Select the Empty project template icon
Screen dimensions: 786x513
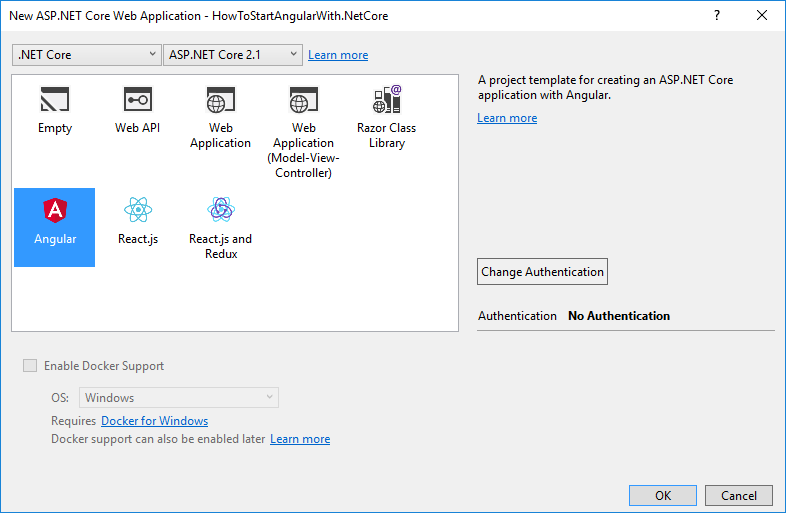tap(55, 99)
